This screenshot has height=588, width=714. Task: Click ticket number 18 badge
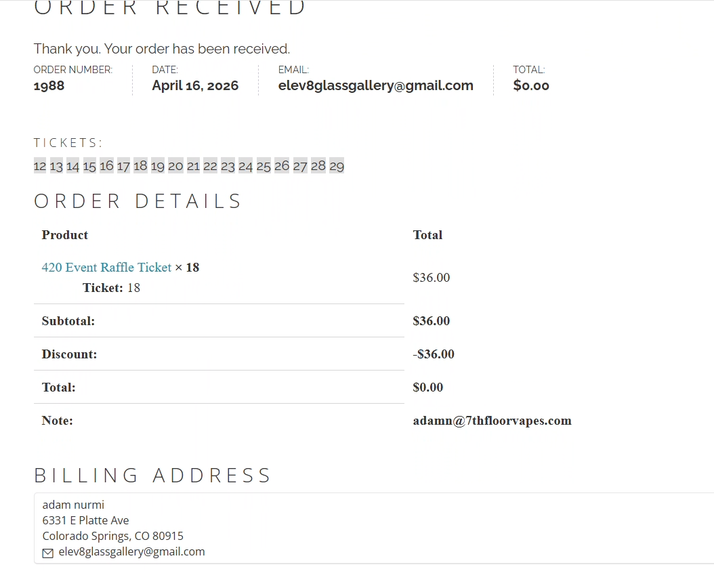pyautogui.click(x=140, y=166)
